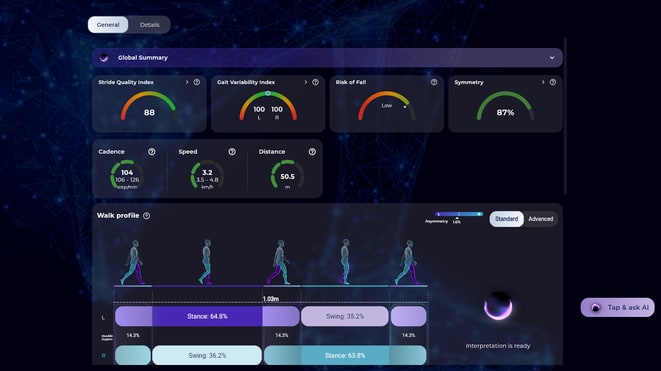Viewport: 661px width, 371px height.
Task: Open the Interpretation is ready message
Action: [x=498, y=346]
